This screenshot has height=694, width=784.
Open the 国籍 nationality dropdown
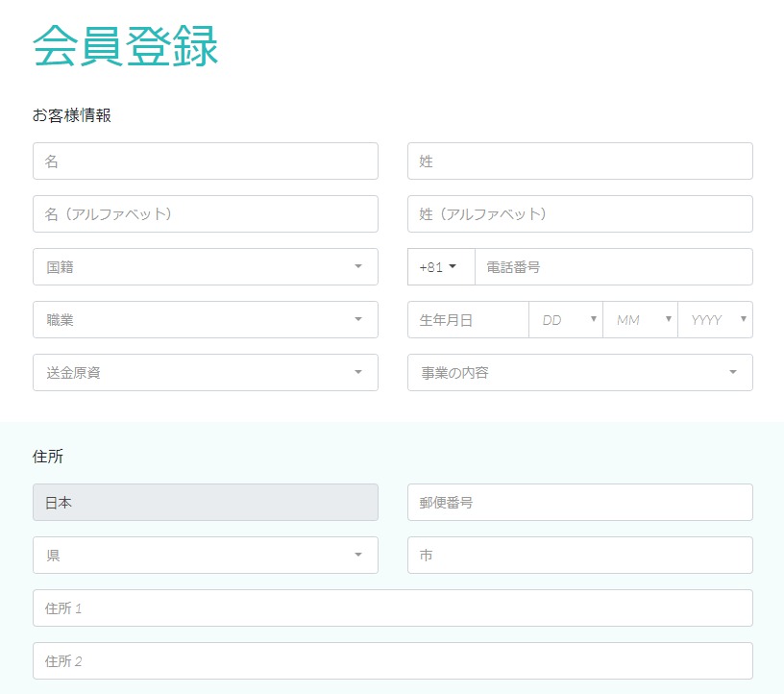coord(205,267)
